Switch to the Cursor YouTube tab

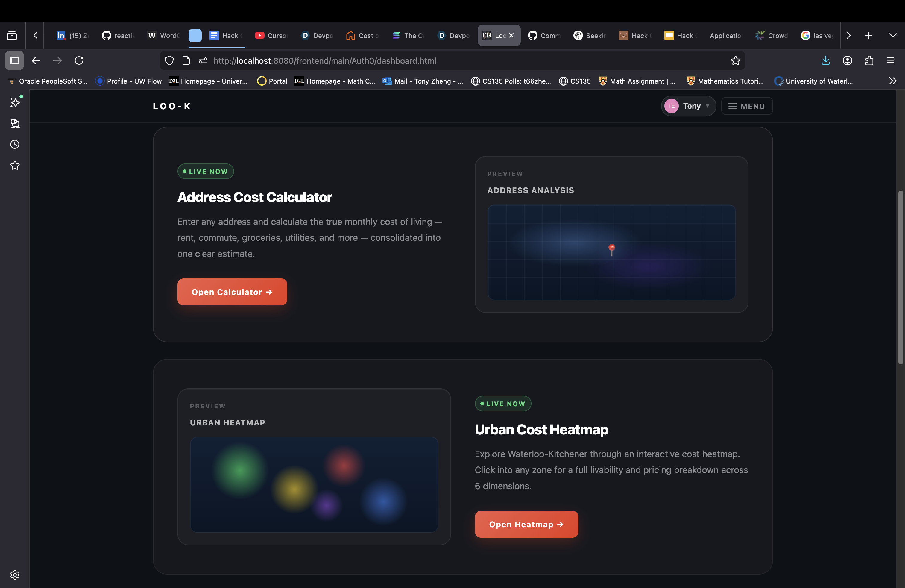[x=271, y=35]
